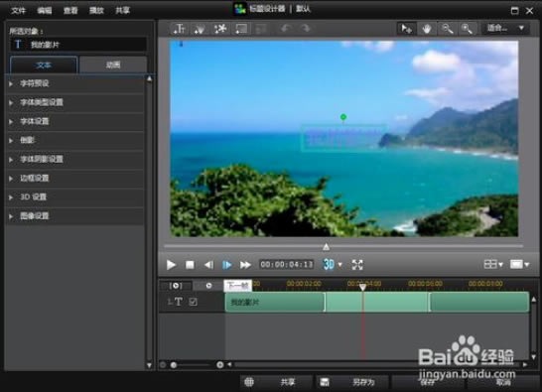
Task: Open the 文件 menu
Action: 18,10
